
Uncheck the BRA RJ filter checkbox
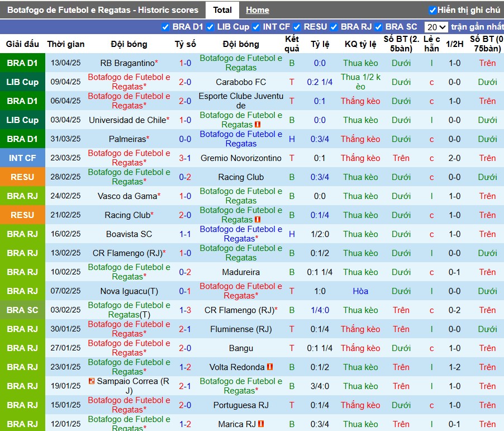click(x=334, y=27)
